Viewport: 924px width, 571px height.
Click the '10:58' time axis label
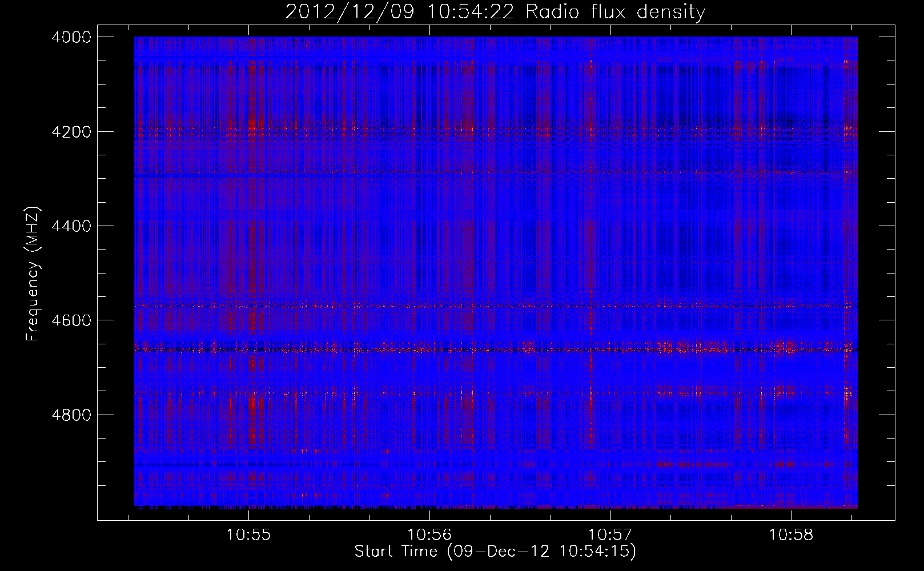tap(791, 535)
